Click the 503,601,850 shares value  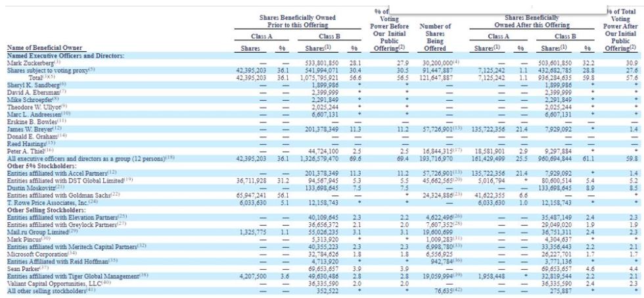pyautogui.click(x=555, y=63)
